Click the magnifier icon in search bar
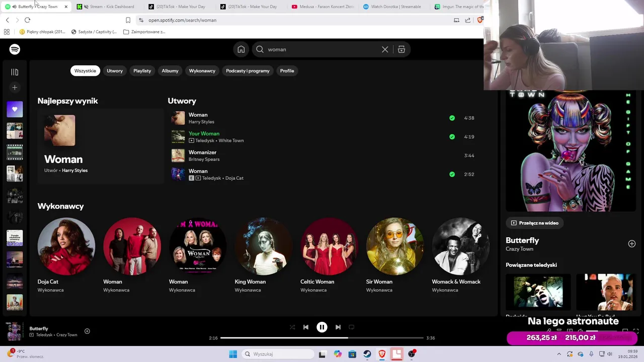The height and width of the screenshot is (362, 644). [x=260, y=49]
